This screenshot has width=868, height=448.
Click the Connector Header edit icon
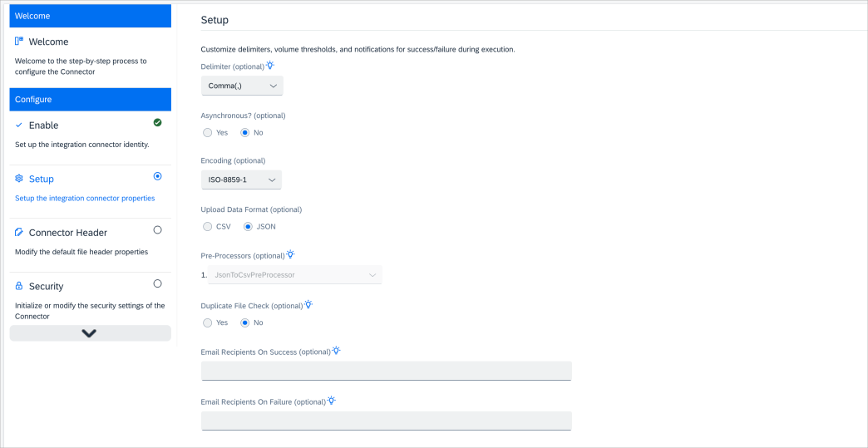coord(19,232)
